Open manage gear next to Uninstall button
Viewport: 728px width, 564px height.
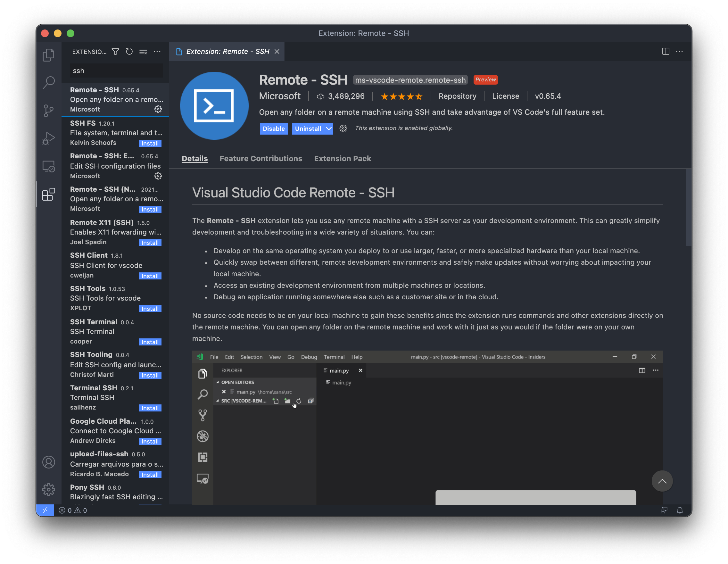click(x=343, y=128)
